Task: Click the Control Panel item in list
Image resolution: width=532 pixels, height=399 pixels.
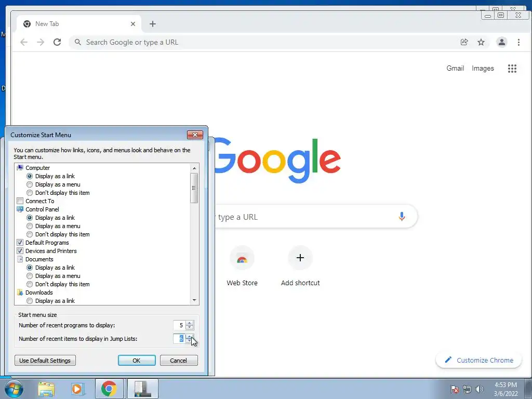Action: click(42, 209)
